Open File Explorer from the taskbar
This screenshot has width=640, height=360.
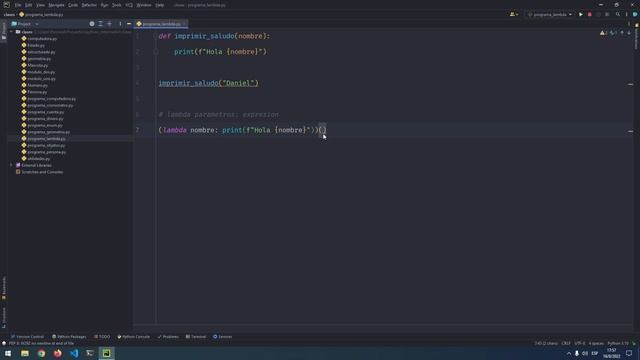[25, 353]
